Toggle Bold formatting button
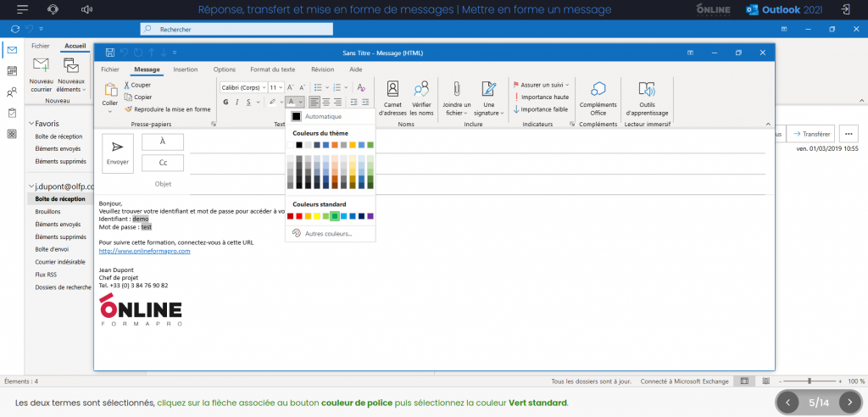This screenshot has height=417, width=868. (x=225, y=102)
